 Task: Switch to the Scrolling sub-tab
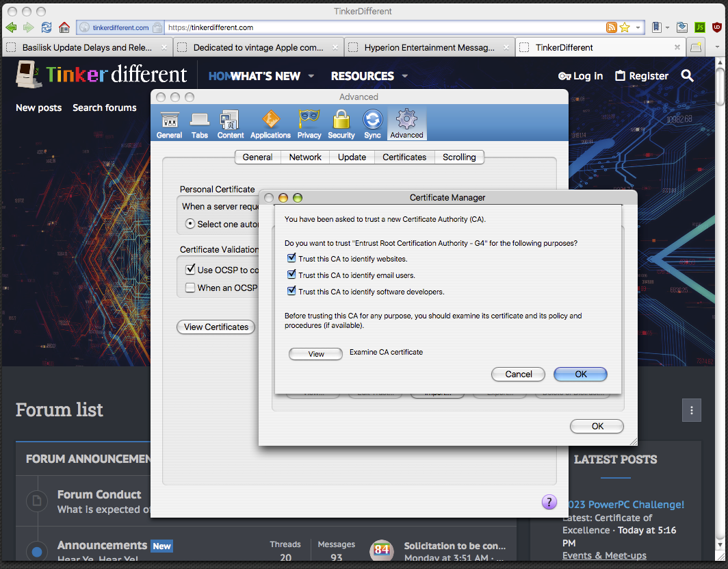pyautogui.click(x=459, y=157)
